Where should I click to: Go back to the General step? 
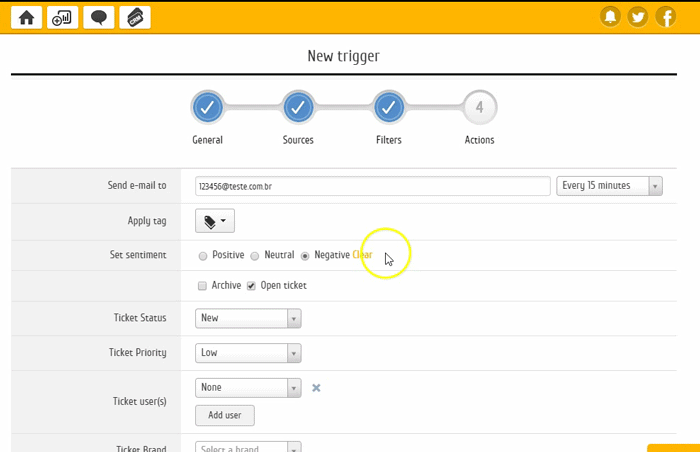point(207,107)
